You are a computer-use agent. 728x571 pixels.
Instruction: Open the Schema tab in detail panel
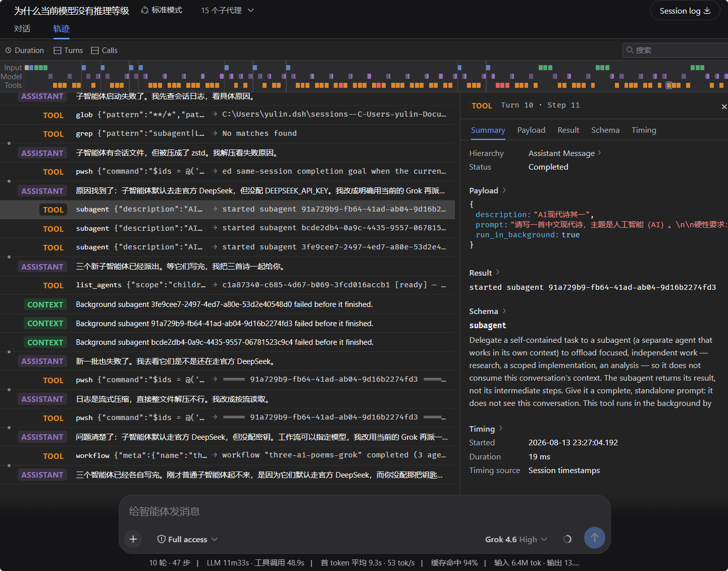[x=605, y=130]
